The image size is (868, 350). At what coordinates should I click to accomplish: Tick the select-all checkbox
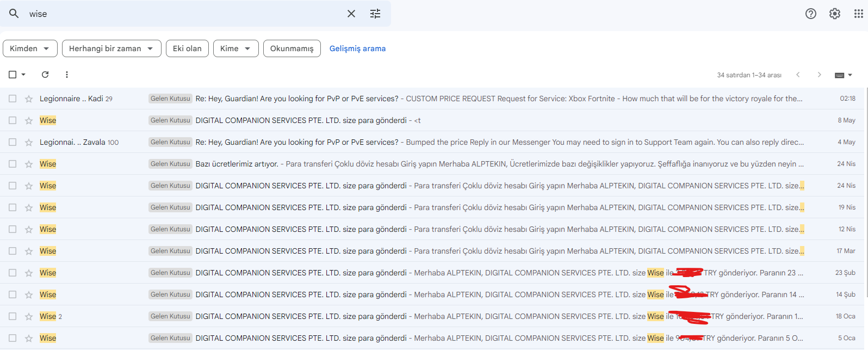[13, 75]
